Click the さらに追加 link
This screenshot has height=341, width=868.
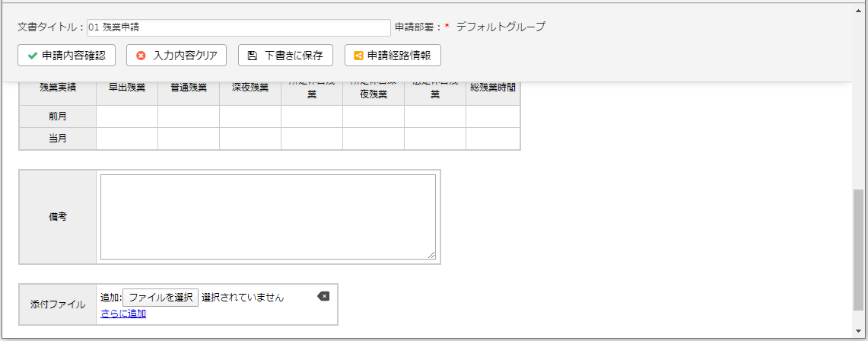click(x=123, y=313)
